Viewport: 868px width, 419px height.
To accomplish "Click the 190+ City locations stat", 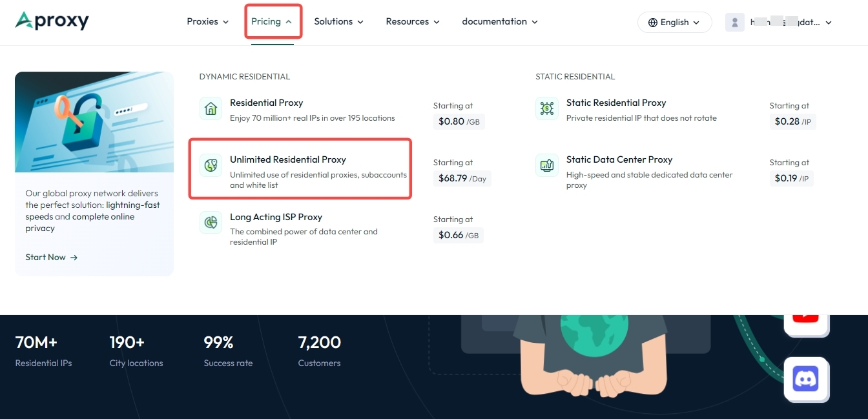I will [x=136, y=351].
